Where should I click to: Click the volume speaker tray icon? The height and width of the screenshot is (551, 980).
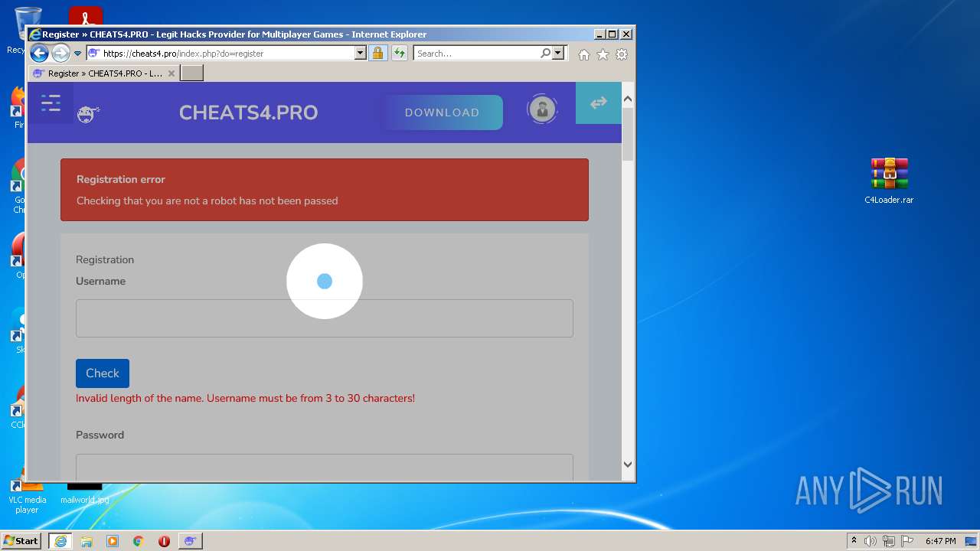[871, 541]
